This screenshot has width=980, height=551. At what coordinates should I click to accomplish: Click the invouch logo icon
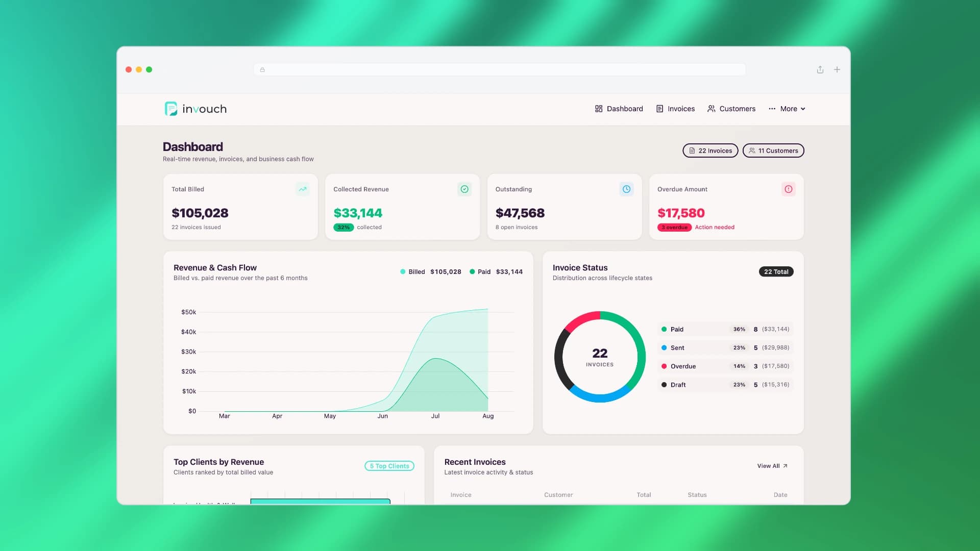171,109
